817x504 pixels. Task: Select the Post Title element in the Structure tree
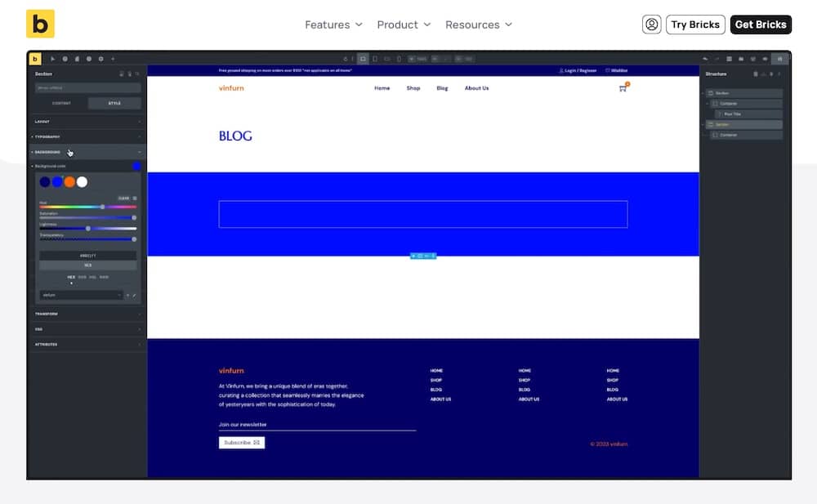tap(731, 114)
